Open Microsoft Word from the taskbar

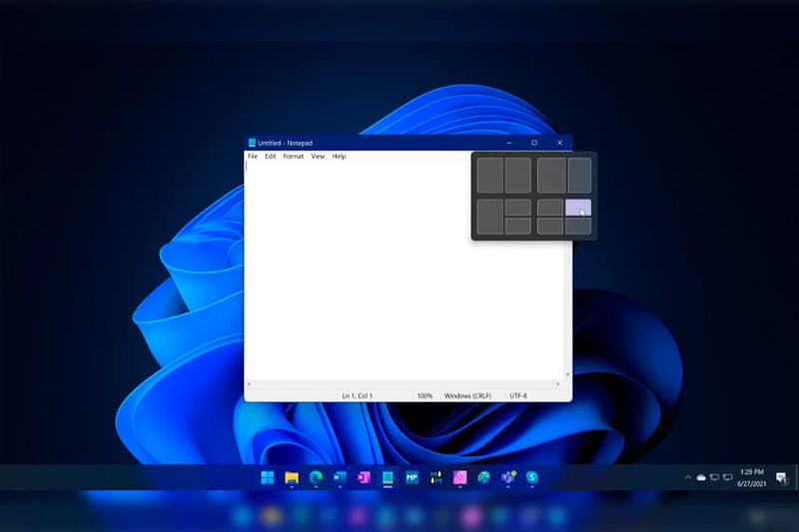(340, 477)
